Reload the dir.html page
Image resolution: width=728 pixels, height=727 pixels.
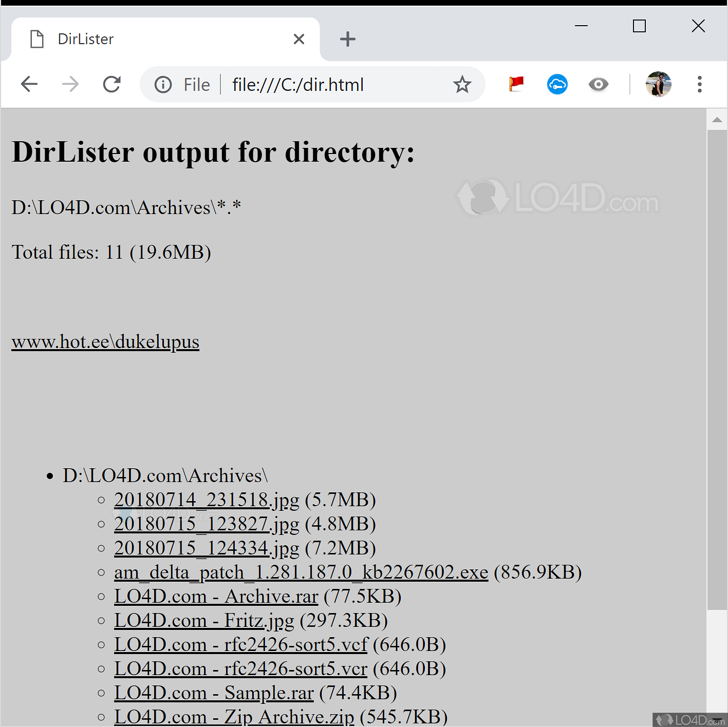[x=112, y=84]
